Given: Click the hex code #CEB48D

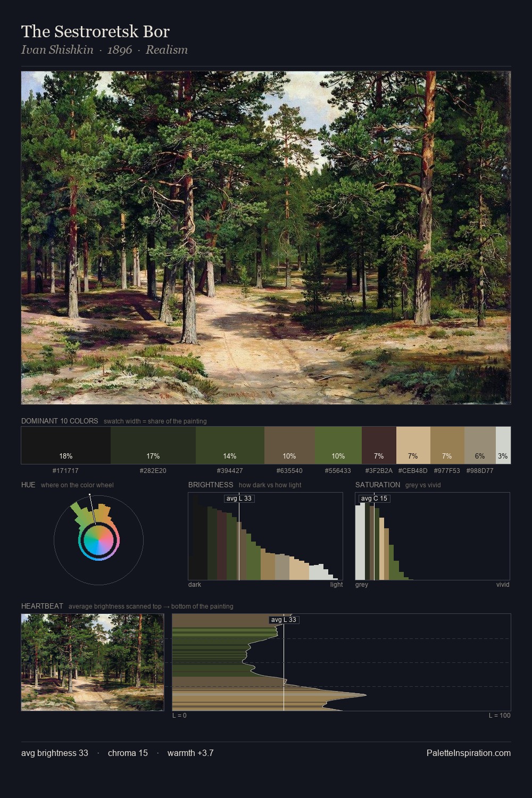Looking at the screenshot, I should tap(413, 471).
